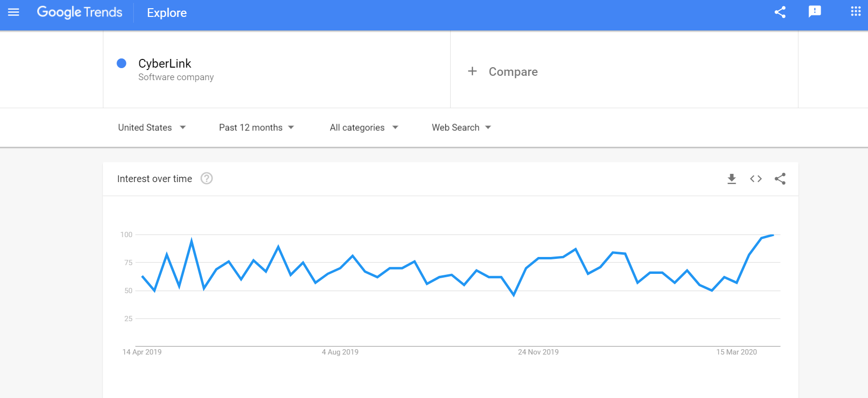The width and height of the screenshot is (868, 398).
Task: Click the blue CyberLink color dot
Action: point(122,63)
